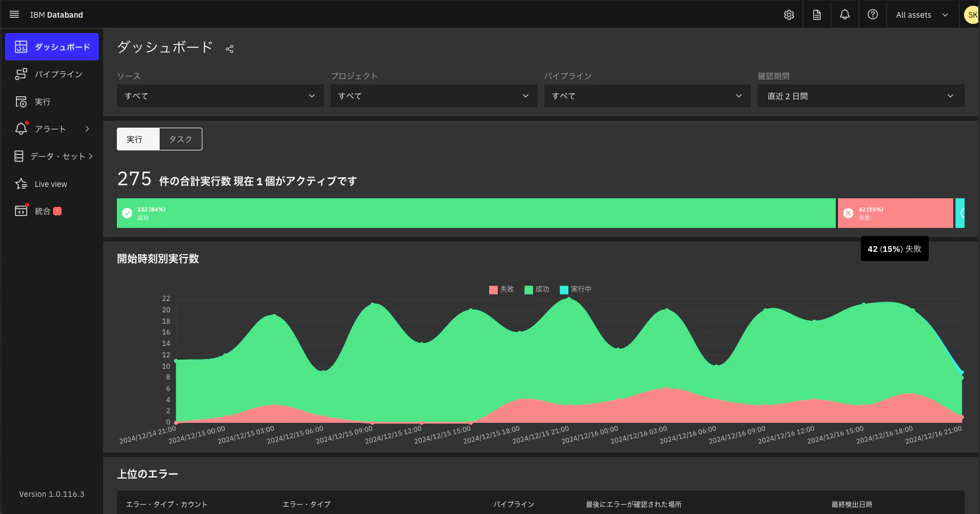Open アラート from the sidebar
Screen dimensions: 980x514
tap(49, 129)
